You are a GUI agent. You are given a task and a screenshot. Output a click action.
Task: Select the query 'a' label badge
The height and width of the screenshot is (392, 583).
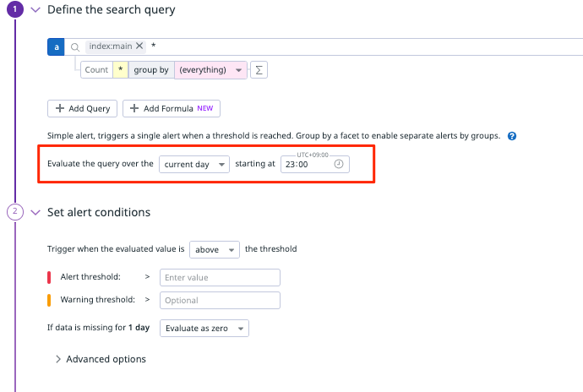[56, 46]
